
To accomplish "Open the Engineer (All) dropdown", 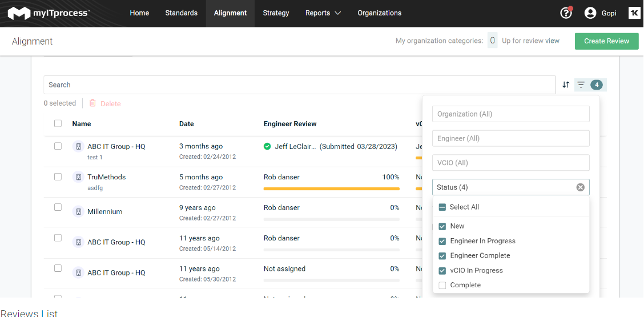I will pos(510,138).
